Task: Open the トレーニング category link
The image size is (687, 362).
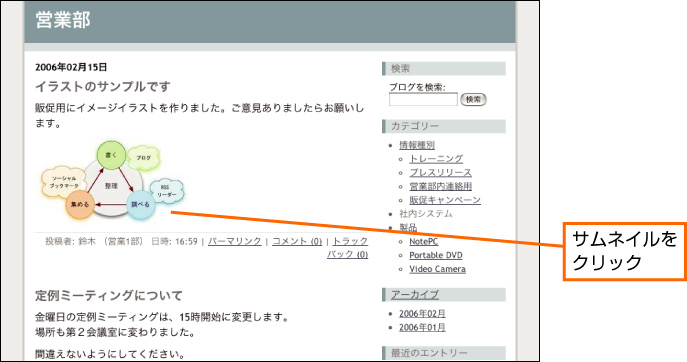Action: [436, 158]
